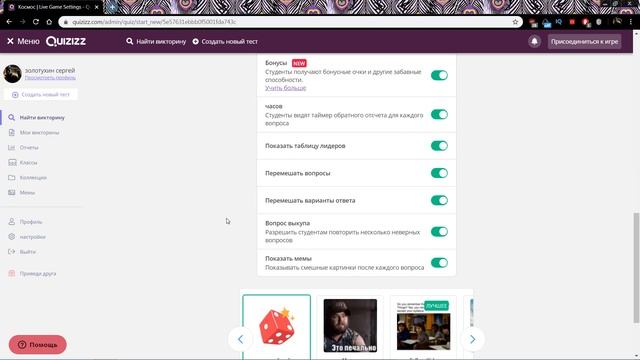Open Создать новый тест in top navigation

point(225,41)
